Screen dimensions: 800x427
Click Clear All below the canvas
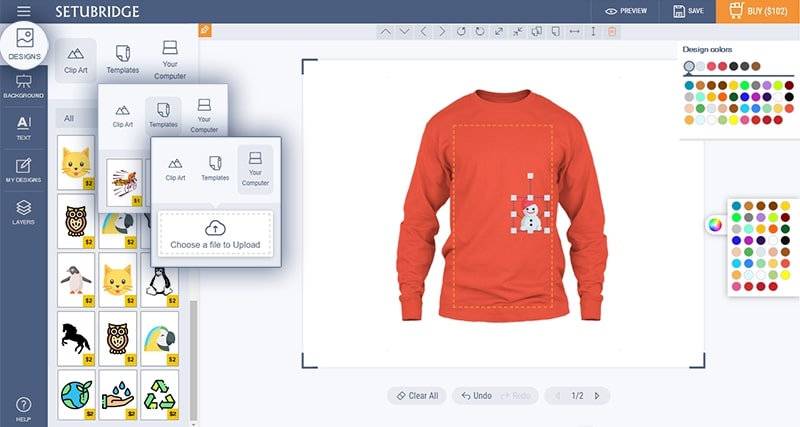coord(417,395)
